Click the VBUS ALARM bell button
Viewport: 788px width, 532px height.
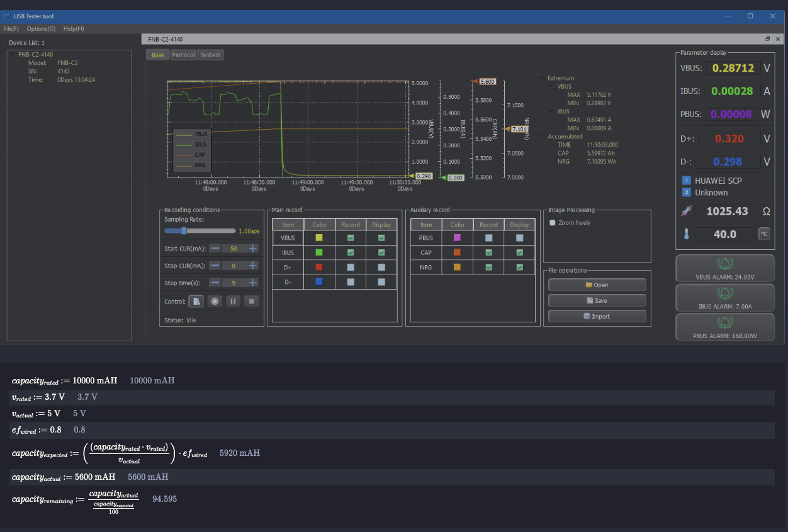coord(724,269)
